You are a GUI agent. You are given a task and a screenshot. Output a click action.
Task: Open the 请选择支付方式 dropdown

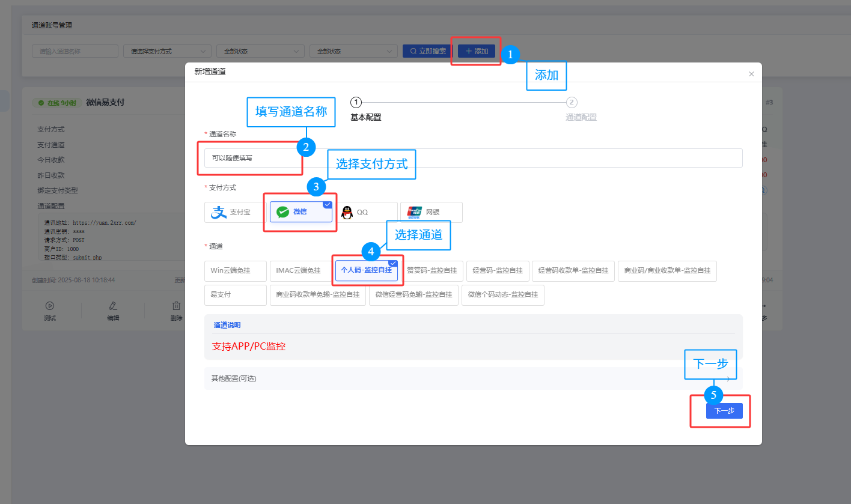pos(167,52)
